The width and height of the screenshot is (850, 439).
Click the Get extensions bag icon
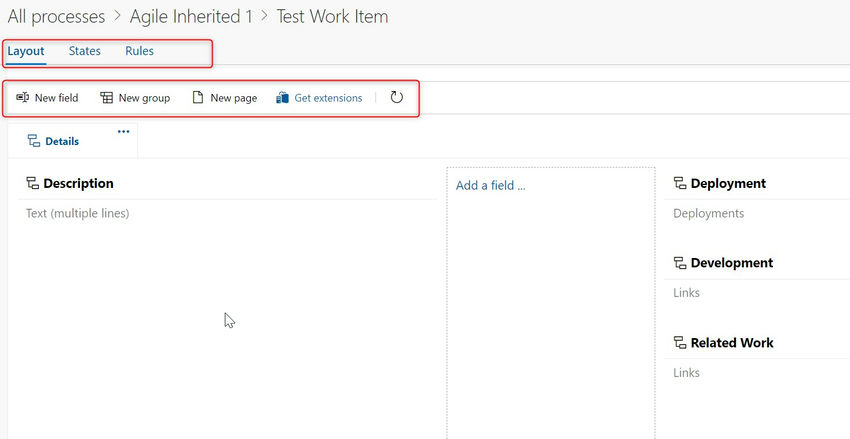click(x=282, y=98)
